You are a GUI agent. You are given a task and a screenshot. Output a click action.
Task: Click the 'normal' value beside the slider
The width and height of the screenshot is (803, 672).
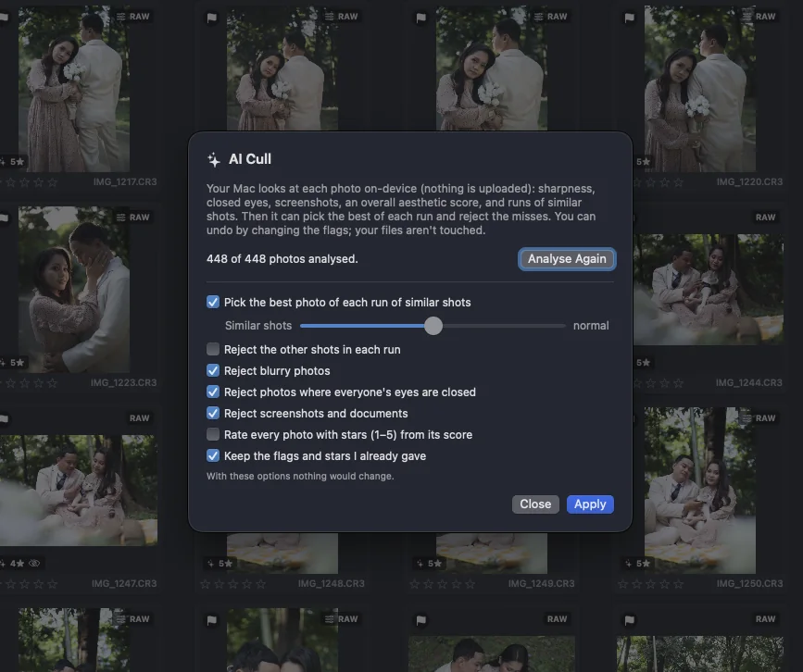point(591,326)
